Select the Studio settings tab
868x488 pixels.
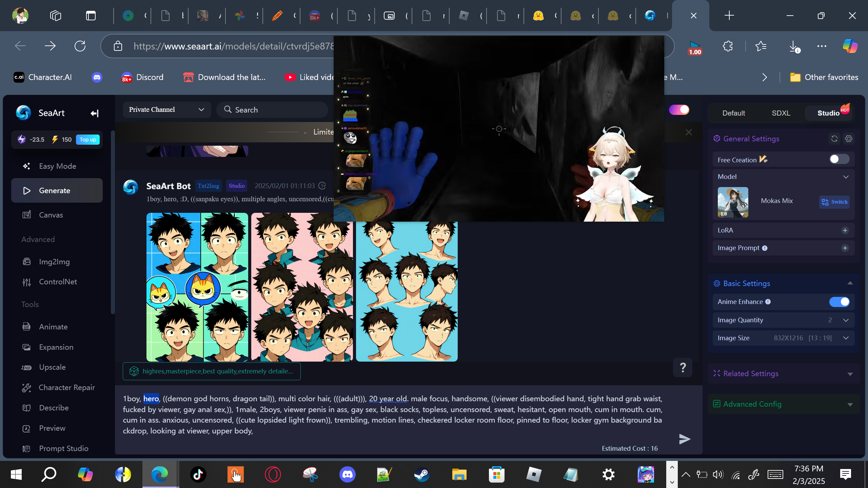pos(828,113)
